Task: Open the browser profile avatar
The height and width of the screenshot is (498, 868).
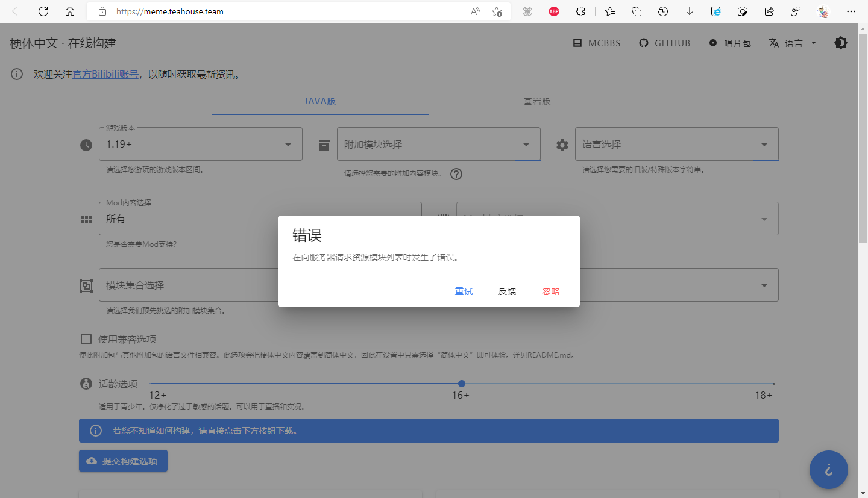Action: (x=823, y=11)
